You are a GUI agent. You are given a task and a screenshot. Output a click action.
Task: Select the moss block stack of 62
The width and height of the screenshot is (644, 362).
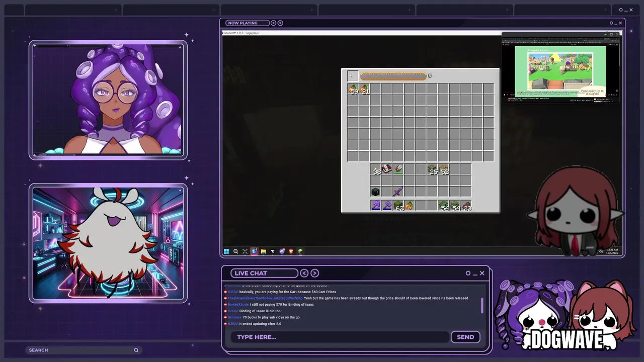pos(398,206)
